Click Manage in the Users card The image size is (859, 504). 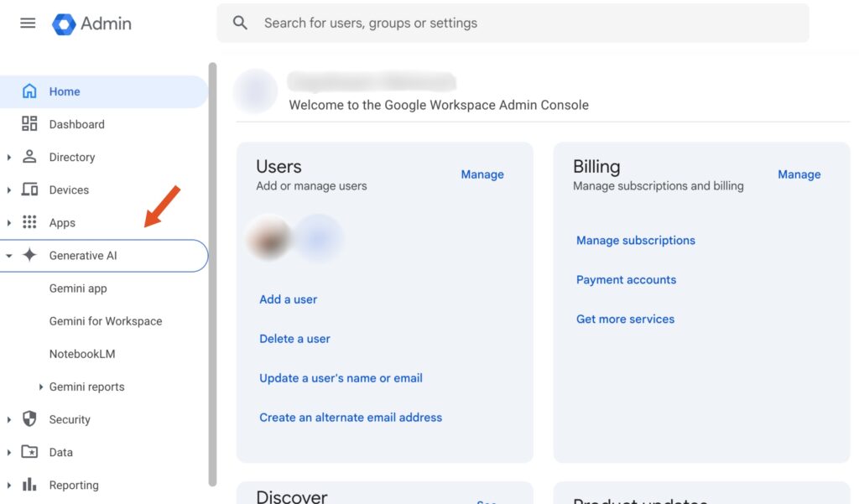pyautogui.click(x=482, y=174)
